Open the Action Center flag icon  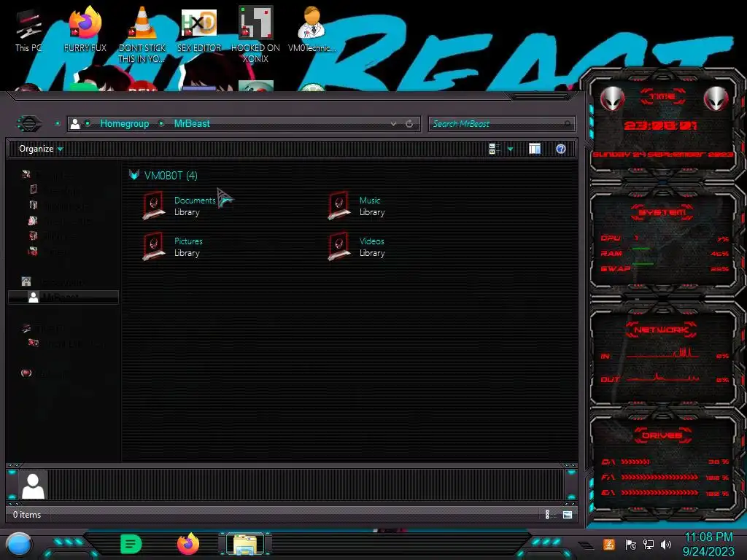(x=630, y=544)
